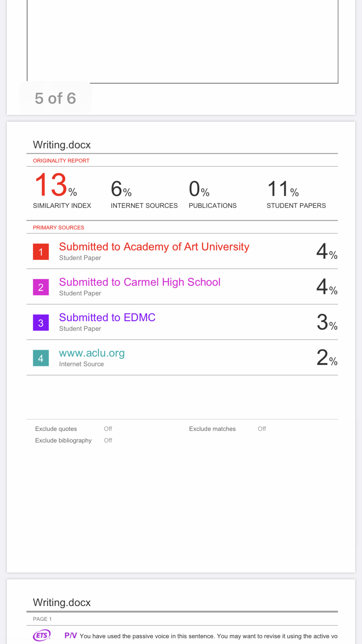
Task: Click the 5 of 6 page indicator
Action: pos(55,98)
